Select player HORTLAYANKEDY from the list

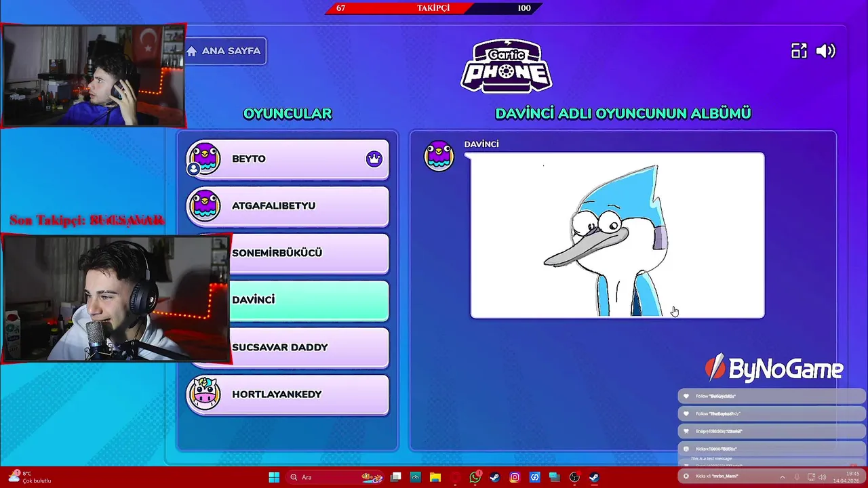[288, 394]
